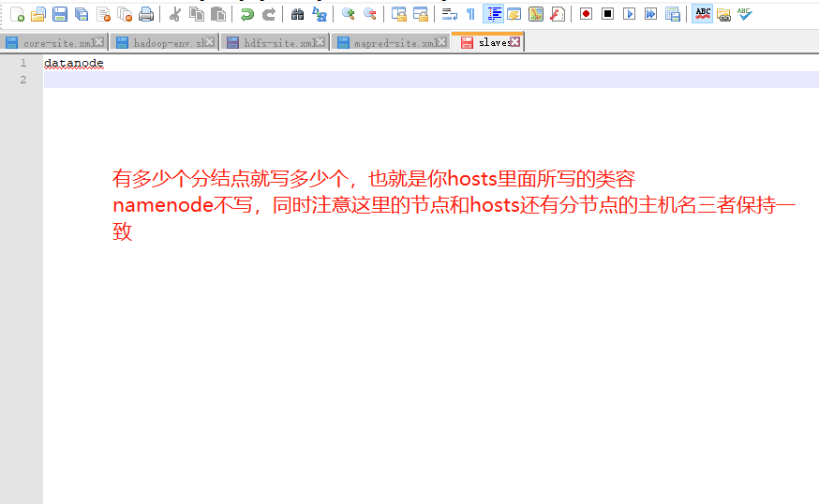The width and height of the screenshot is (819, 504).
Task: Close the hadoop-env.sh tab
Action: point(210,42)
